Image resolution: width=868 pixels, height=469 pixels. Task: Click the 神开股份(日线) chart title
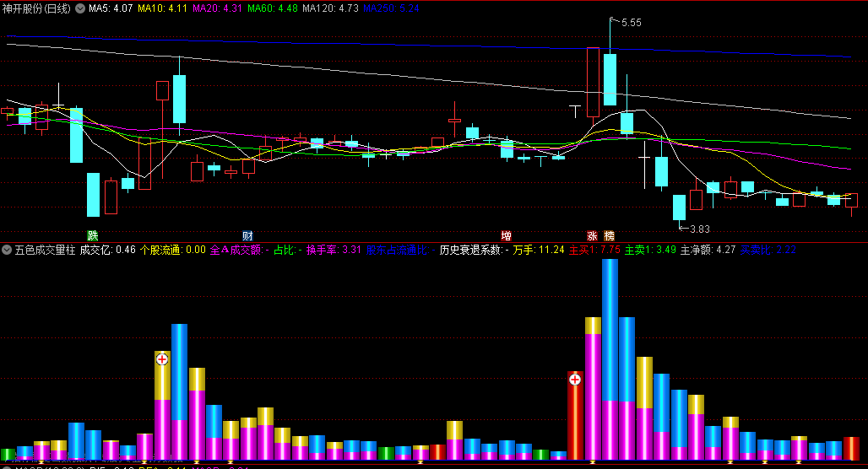click(36, 8)
